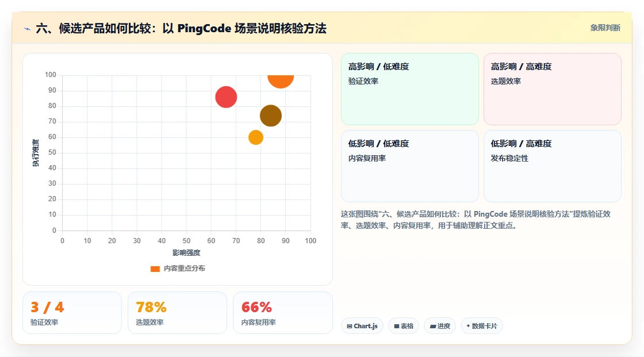Click 选题效率 text in pink card

pyautogui.click(x=505, y=81)
